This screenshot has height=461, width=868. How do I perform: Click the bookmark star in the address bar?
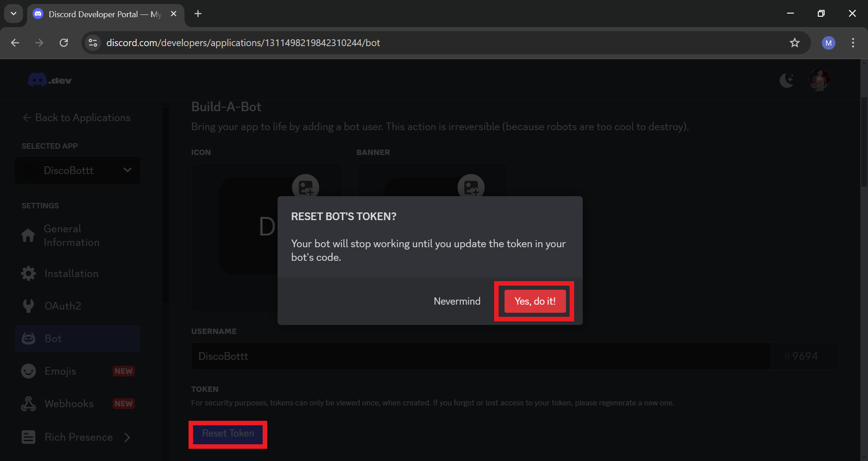(x=794, y=42)
